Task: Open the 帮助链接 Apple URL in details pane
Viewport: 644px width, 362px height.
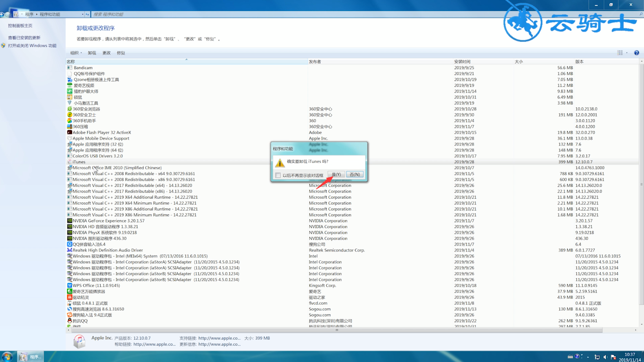Action: click(x=154, y=344)
